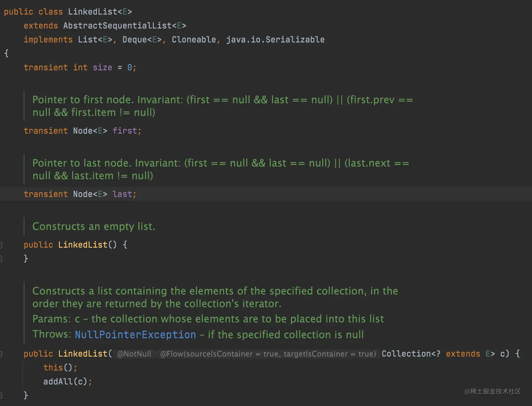532x406 pixels.
Task: Collapse the LinkedList(Collection) constructor fold marker
Action: [1, 354]
